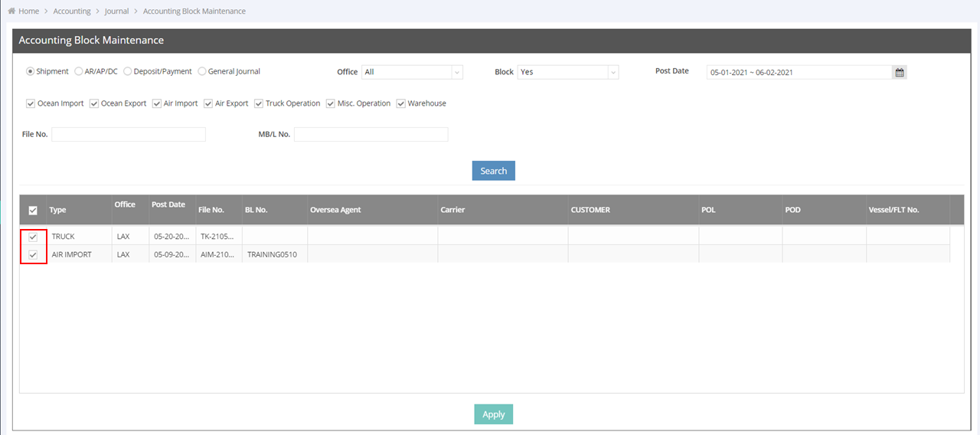This screenshot has width=980, height=435.
Task: Select the AIR IMPORT row BL No. cell
Action: point(274,255)
